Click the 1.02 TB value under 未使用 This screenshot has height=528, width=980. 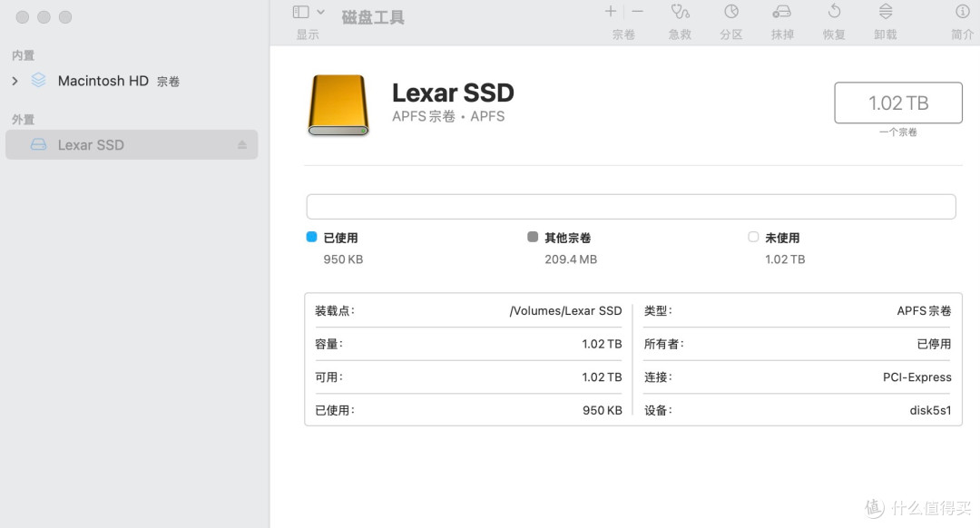[x=785, y=259]
